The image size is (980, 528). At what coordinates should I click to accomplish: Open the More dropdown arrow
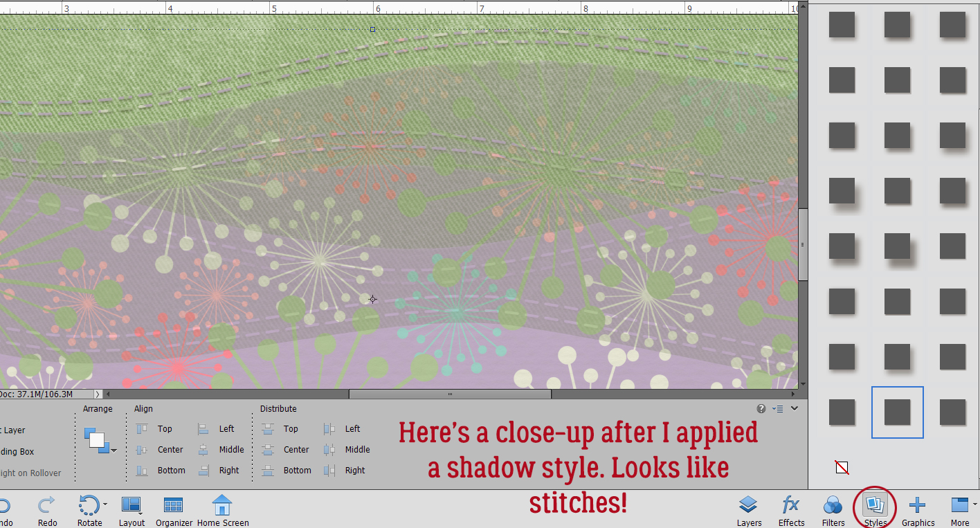(x=974, y=504)
